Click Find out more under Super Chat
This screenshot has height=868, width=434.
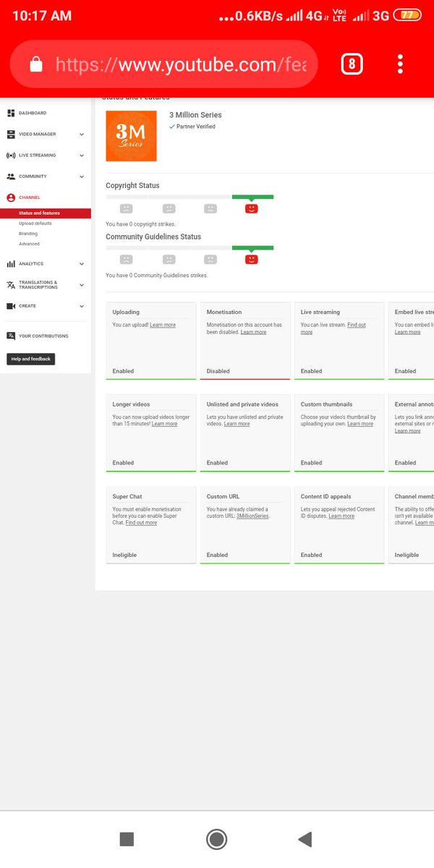point(141,522)
